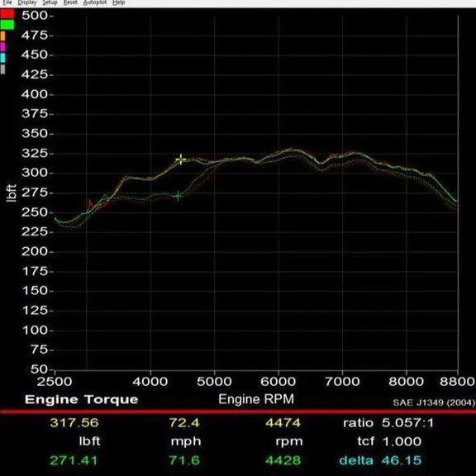476x476 pixels.
Task: Click the yellow crosshair cursor marker
Action: tap(181, 159)
